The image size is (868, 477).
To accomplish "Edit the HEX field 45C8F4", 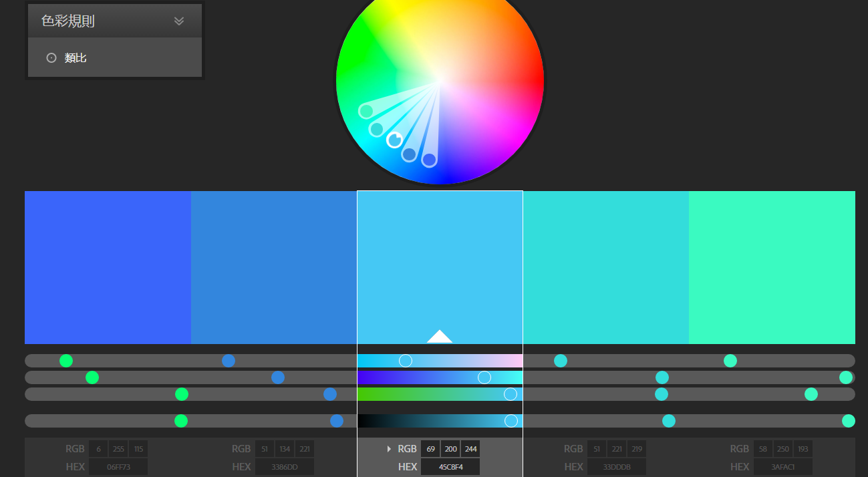I will (x=450, y=467).
